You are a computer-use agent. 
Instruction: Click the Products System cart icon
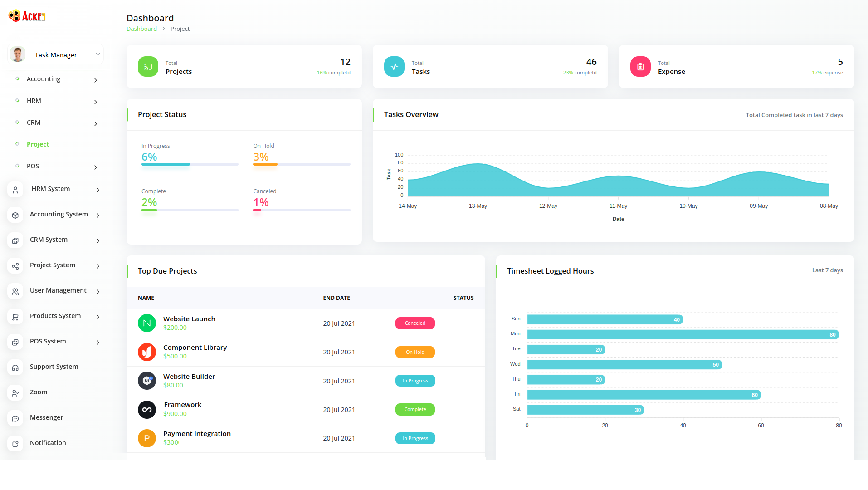tap(15, 317)
